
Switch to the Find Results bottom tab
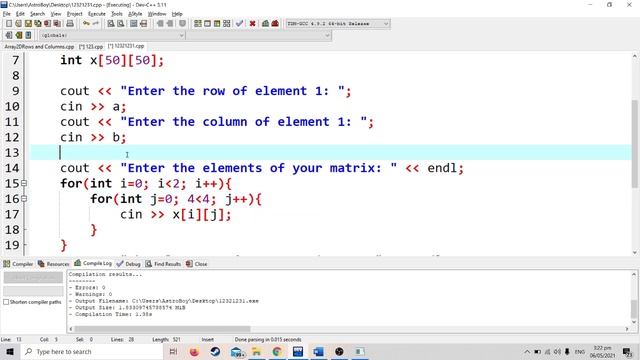click(x=163, y=264)
